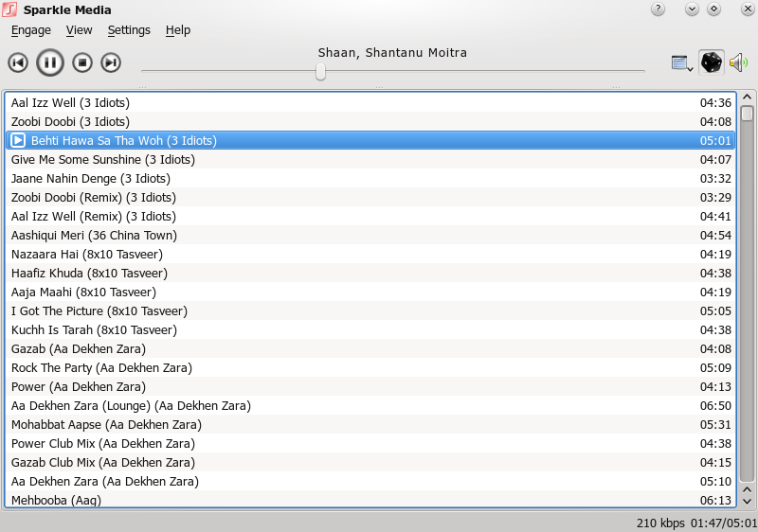Select Aa Dekhen Zara title track 05:10
This screenshot has height=532, width=758.
pyautogui.click(x=370, y=481)
